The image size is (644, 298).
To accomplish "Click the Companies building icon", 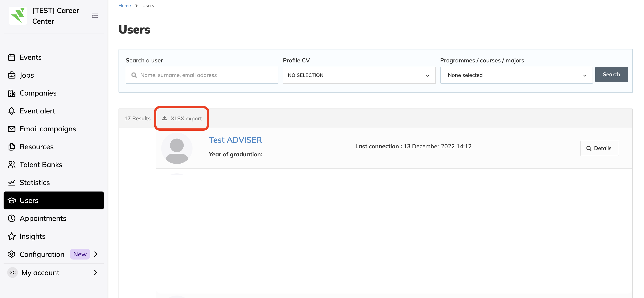I will click(x=11, y=93).
